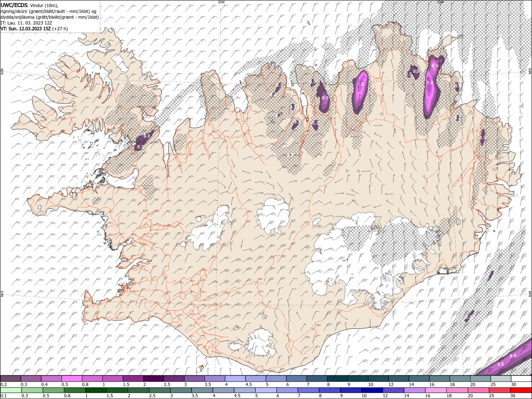Select the 0.5 medium green swatch in green scale
532x399 pixels.
(x=53, y=390)
